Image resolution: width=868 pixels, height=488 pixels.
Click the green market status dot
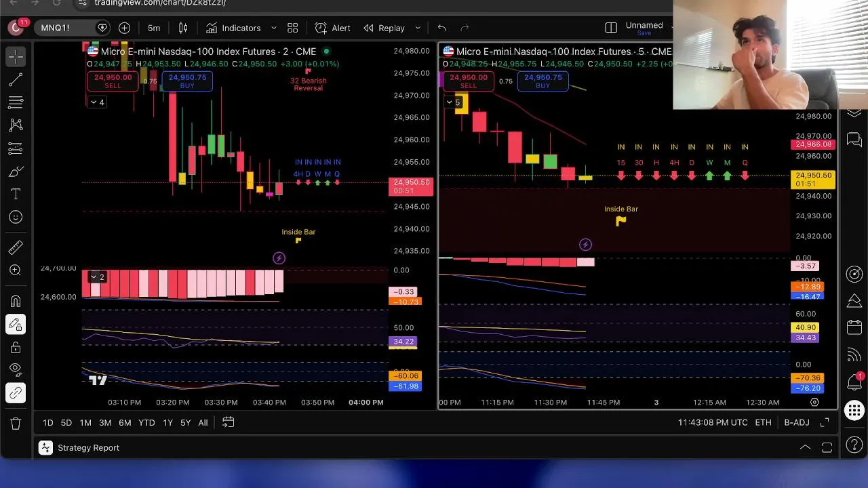point(326,52)
